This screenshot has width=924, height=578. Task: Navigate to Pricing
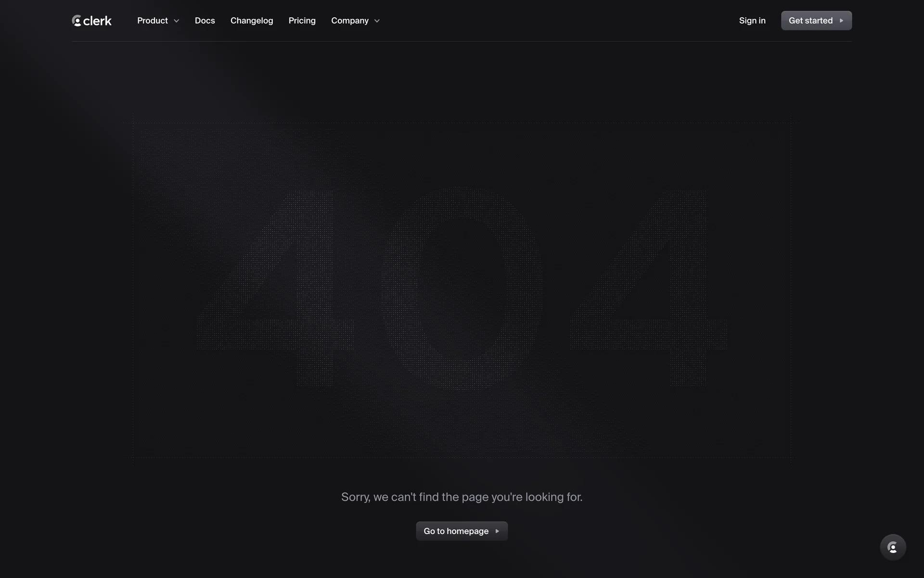302,21
